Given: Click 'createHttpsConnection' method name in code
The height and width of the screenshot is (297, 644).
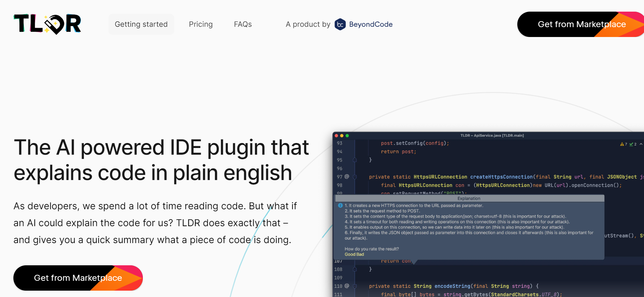Looking at the screenshot, I should (501, 177).
